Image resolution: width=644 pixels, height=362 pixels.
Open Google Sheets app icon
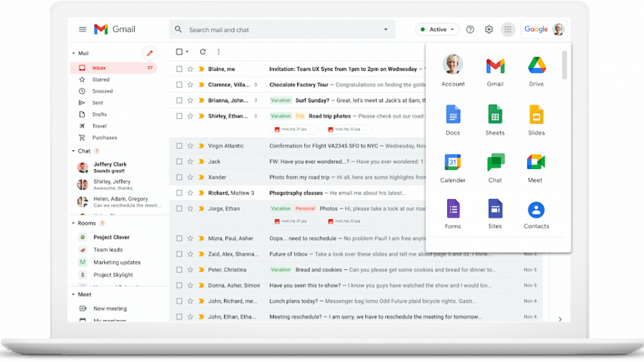(x=495, y=114)
